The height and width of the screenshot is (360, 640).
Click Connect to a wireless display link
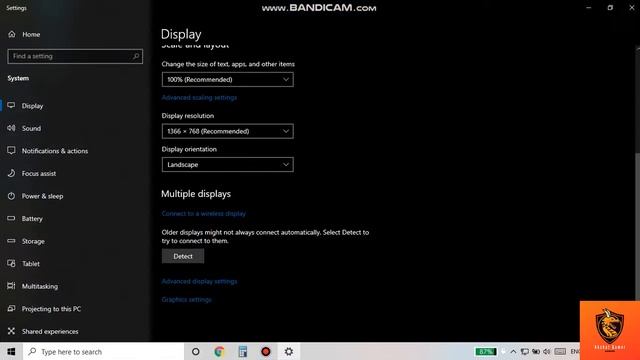tap(204, 213)
